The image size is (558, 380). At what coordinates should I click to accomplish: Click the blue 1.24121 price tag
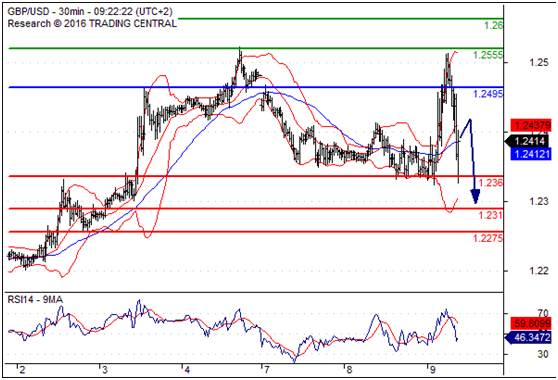pos(531,154)
